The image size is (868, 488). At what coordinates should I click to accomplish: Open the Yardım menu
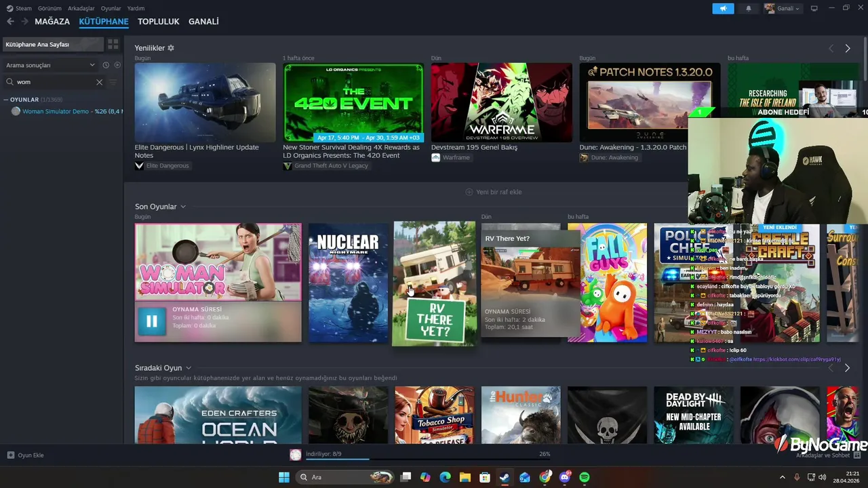[x=136, y=8]
